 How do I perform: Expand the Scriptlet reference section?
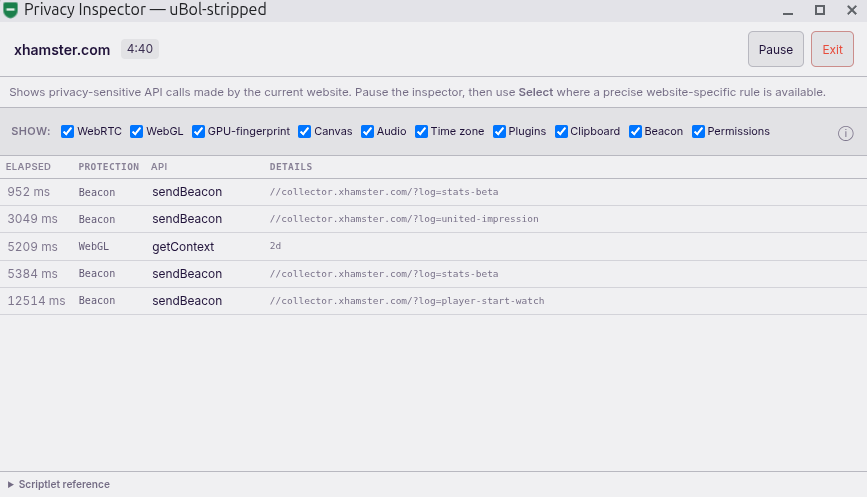click(59, 484)
